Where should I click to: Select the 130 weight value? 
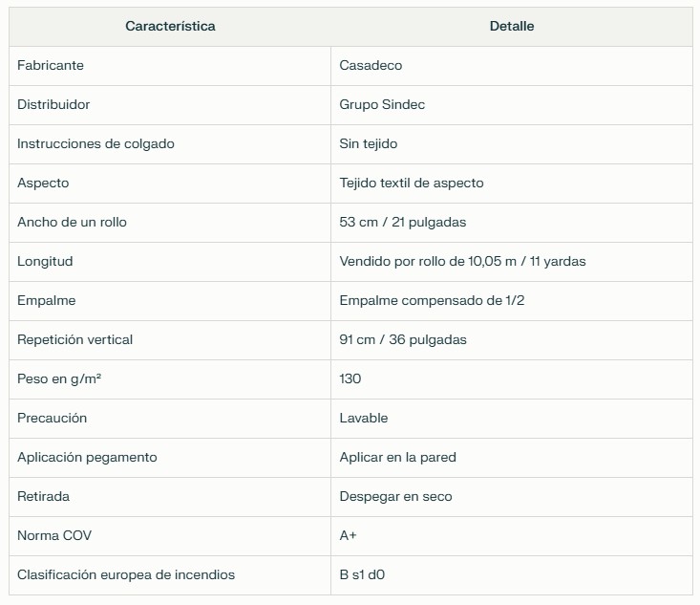pos(350,378)
